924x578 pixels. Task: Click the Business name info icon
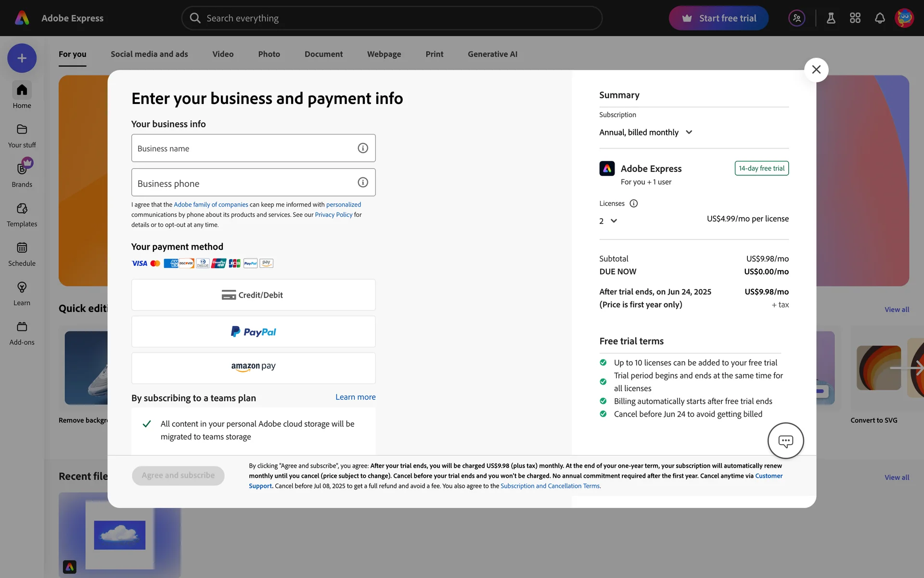click(x=363, y=148)
